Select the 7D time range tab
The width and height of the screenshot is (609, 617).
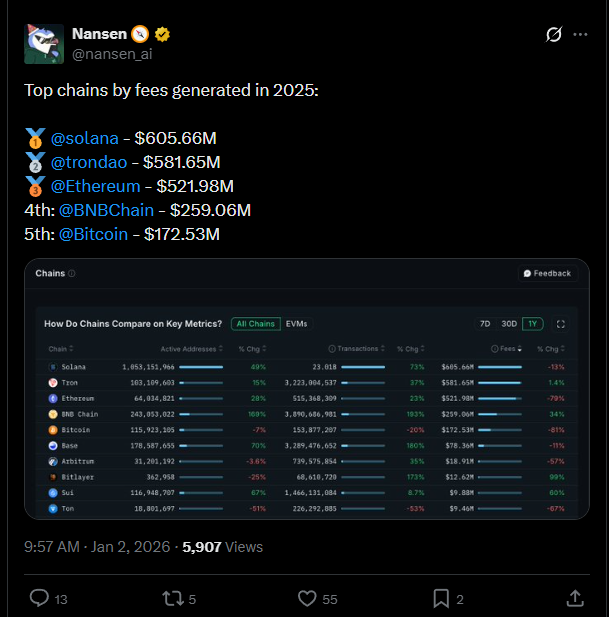pos(485,324)
